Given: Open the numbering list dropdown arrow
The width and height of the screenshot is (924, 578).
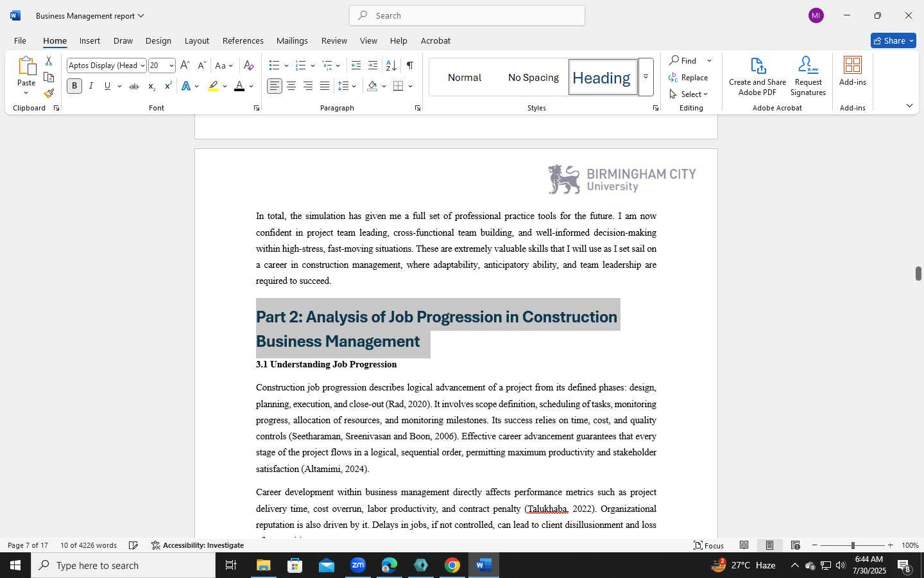Looking at the screenshot, I should pos(312,66).
